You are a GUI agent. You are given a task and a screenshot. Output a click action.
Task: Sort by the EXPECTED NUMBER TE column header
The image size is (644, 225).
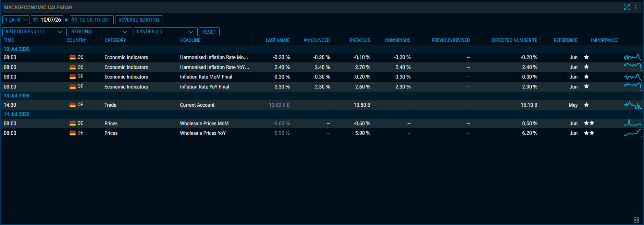point(515,40)
